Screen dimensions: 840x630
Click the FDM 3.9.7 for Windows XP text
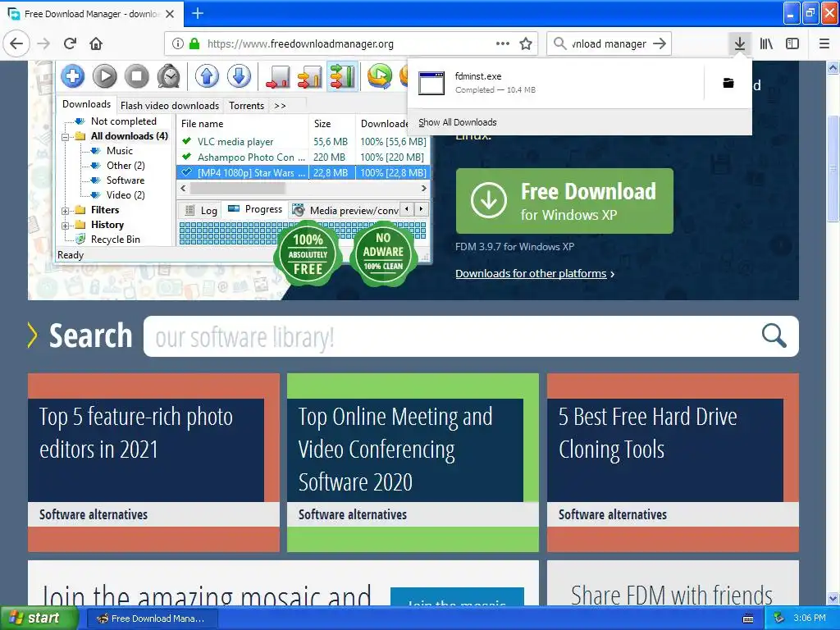(x=515, y=247)
